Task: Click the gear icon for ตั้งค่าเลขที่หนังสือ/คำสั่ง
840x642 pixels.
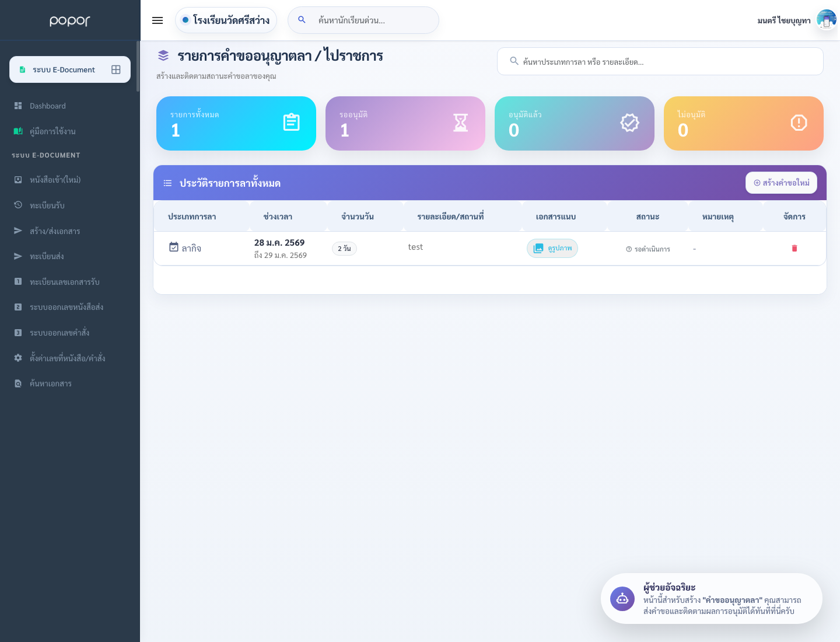Action: [18, 358]
